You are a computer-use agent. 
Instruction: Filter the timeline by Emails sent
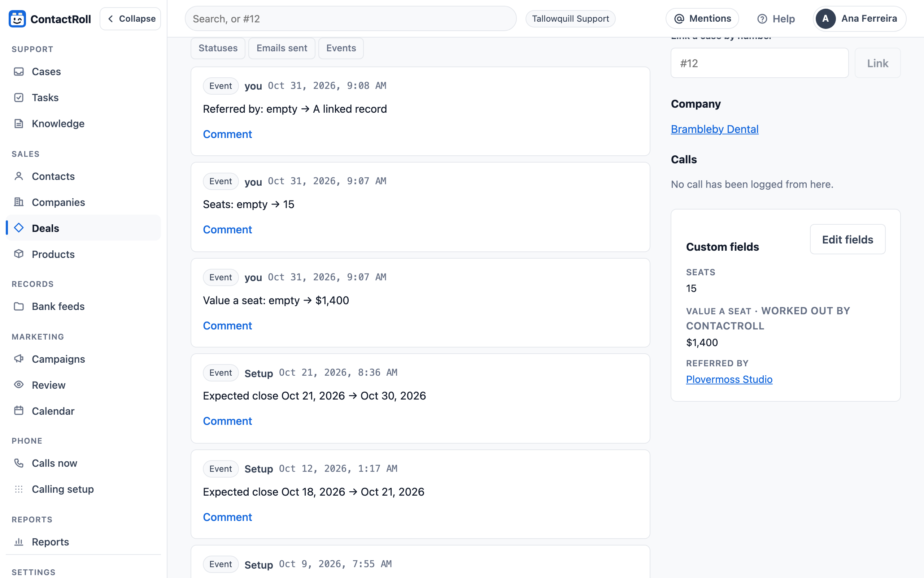pos(282,48)
